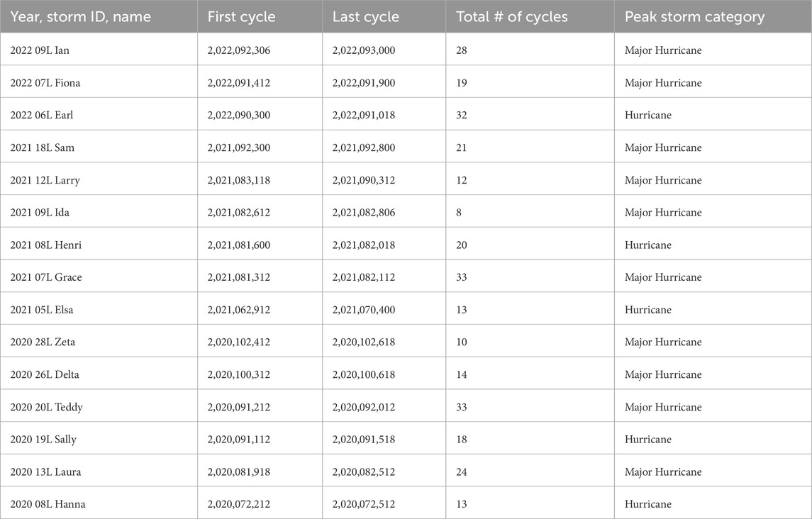Image resolution: width=812 pixels, height=519 pixels.
Task: Click 'Major Hurricane' in the Laura row
Action: (x=663, y=472)
